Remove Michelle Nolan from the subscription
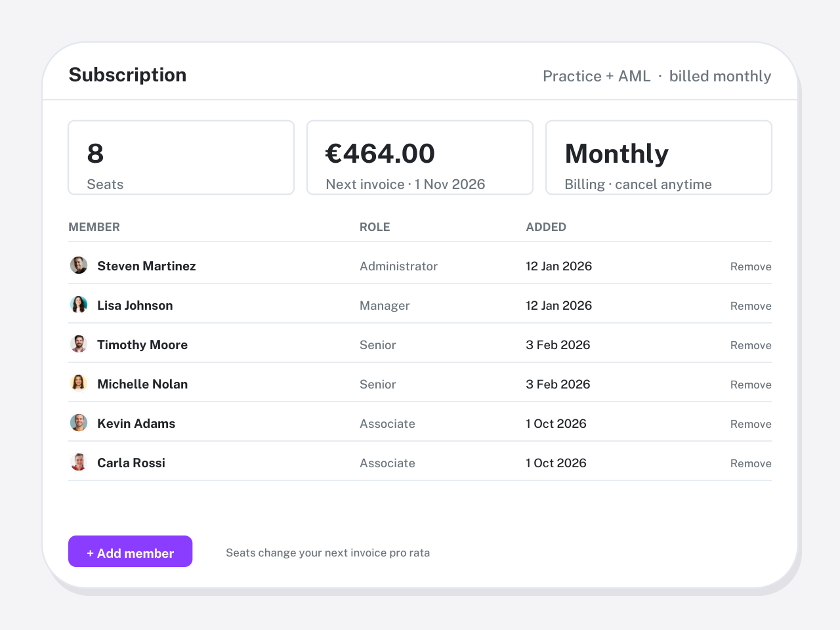 coord(751,385)
